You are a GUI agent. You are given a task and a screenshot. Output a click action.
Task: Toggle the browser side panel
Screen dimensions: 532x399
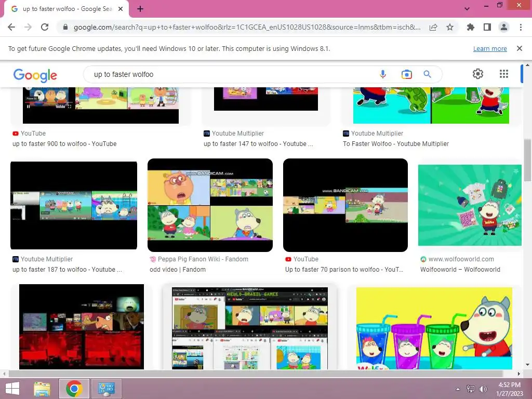pos(487,27)
